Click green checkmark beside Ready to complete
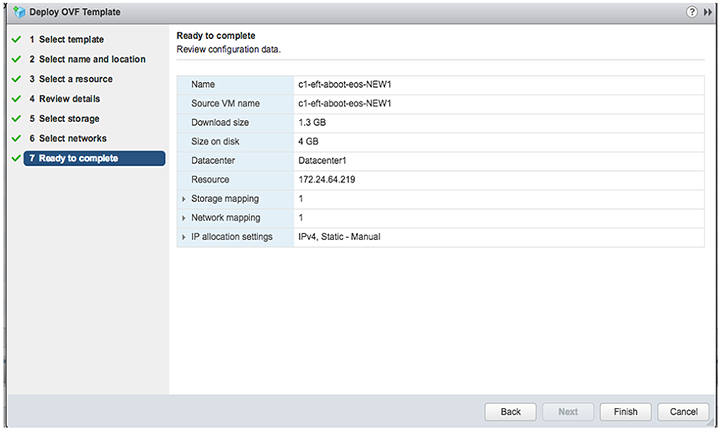 click(17, 158)
